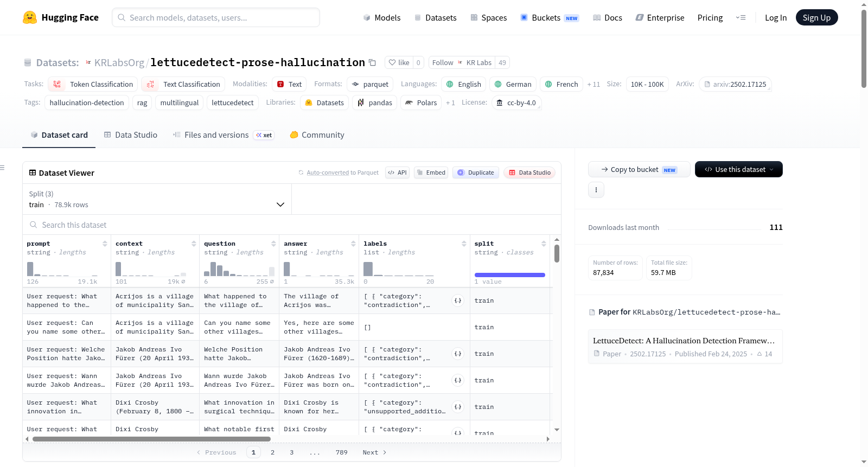The width and height of the screenshot is (868, 467).
Task: Select the hallucination-detection tag
Action: (x=87, y=103)
